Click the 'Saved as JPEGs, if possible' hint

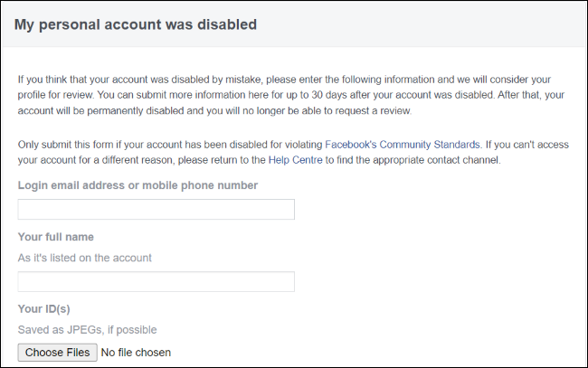coord(87,330)
